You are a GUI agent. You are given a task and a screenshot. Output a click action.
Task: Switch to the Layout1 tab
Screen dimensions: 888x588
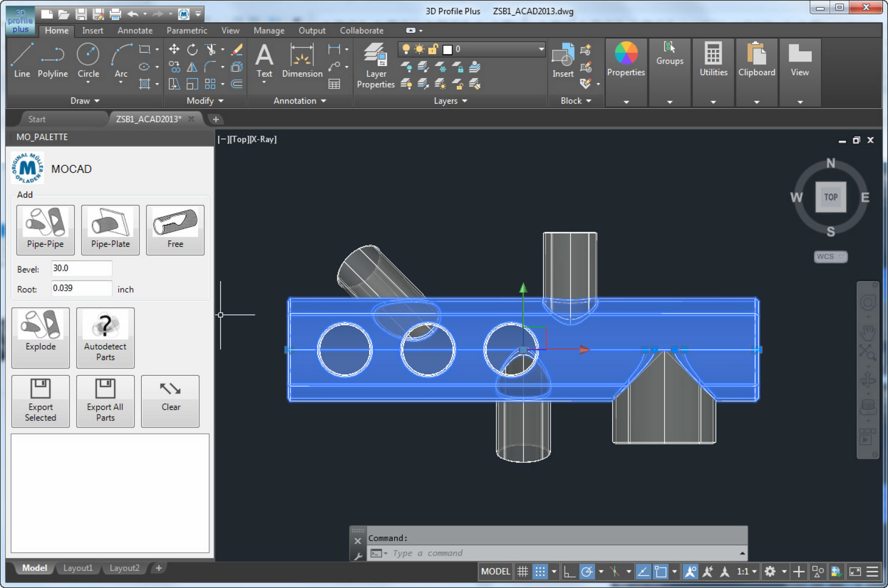[78, 568]
